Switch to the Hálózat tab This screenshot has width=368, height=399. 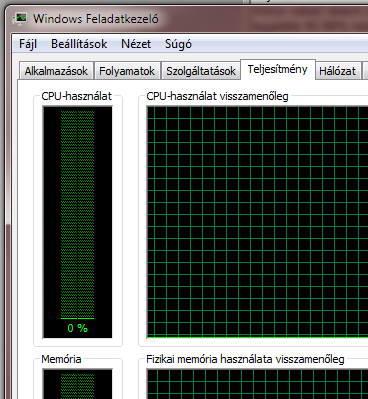tap(338, 71)
